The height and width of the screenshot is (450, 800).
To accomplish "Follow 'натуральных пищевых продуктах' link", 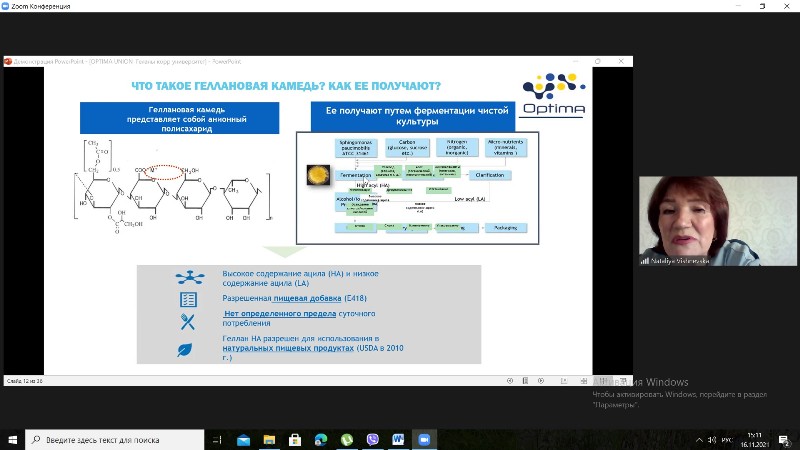I will [x=288, y=348].
